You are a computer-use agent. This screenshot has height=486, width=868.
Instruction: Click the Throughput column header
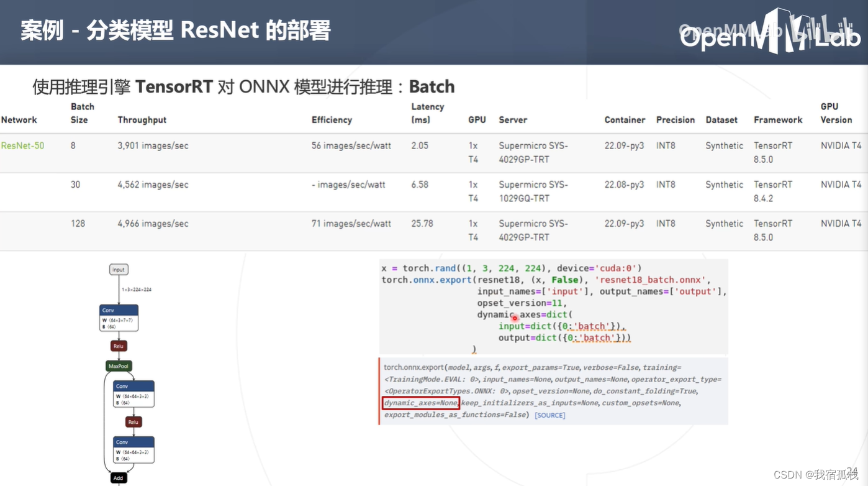click(142, 120)
